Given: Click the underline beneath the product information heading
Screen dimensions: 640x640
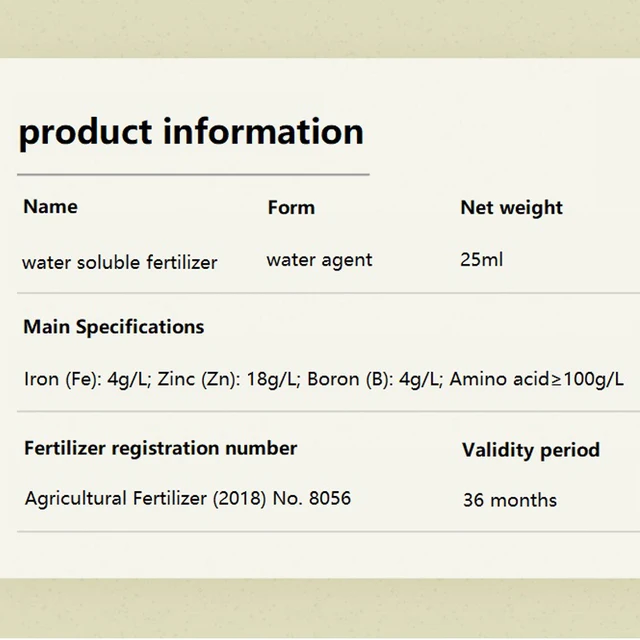Looking at the screenshot, I should pos(194,174).
